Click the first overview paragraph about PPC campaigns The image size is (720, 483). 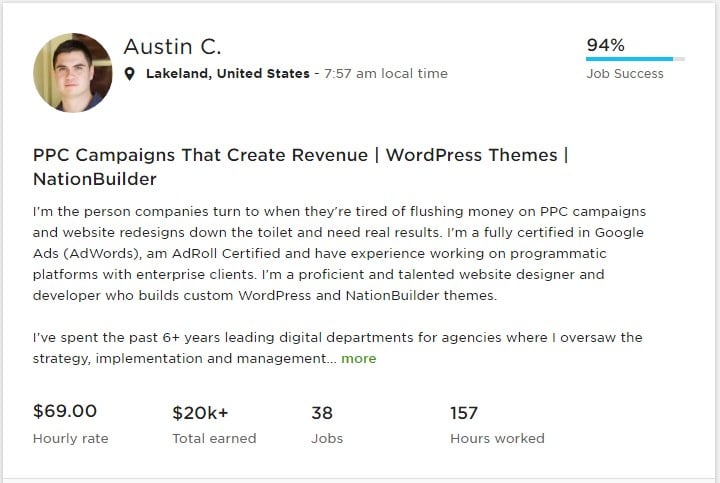point(338,253)
